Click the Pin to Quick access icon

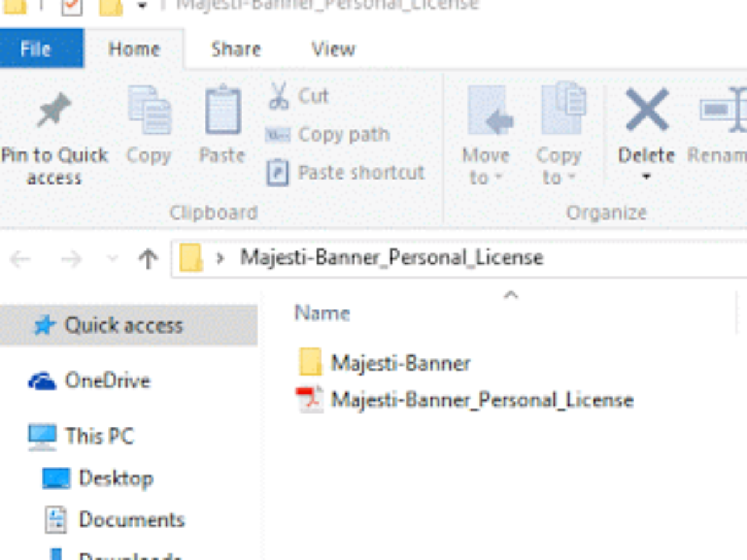click(54, 112)
